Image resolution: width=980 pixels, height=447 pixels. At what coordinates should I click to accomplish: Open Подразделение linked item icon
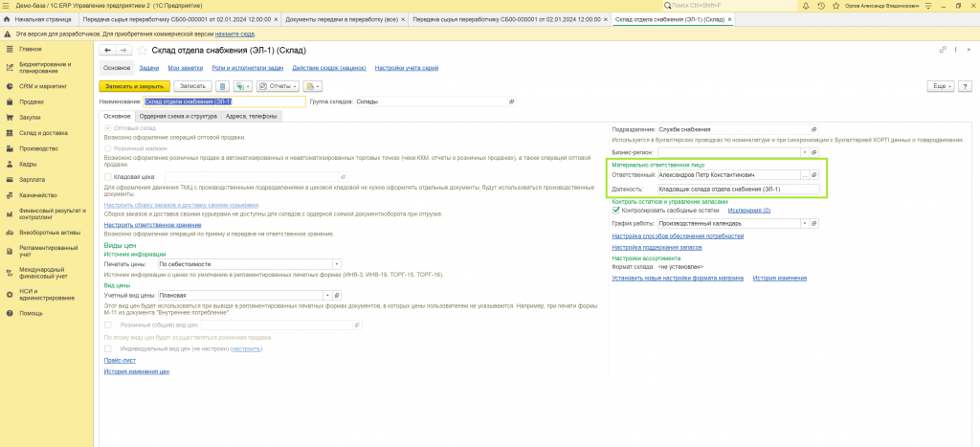pos(813,129)
